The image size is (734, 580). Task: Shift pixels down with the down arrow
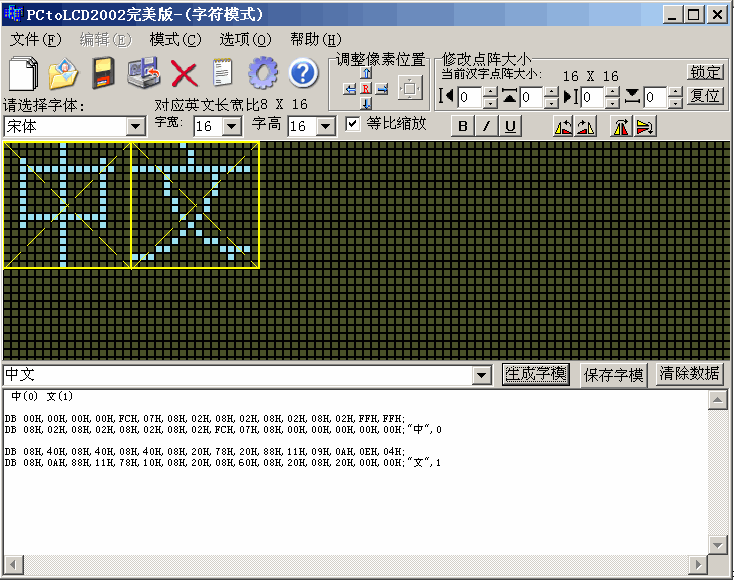click(x=366, y=103)
